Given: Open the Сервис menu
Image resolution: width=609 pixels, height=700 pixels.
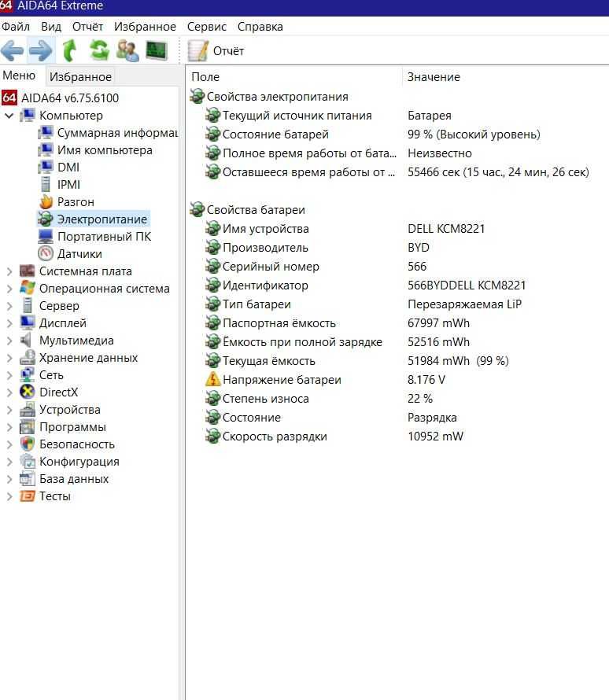Looking at the screenshot, I should [207, 27].
